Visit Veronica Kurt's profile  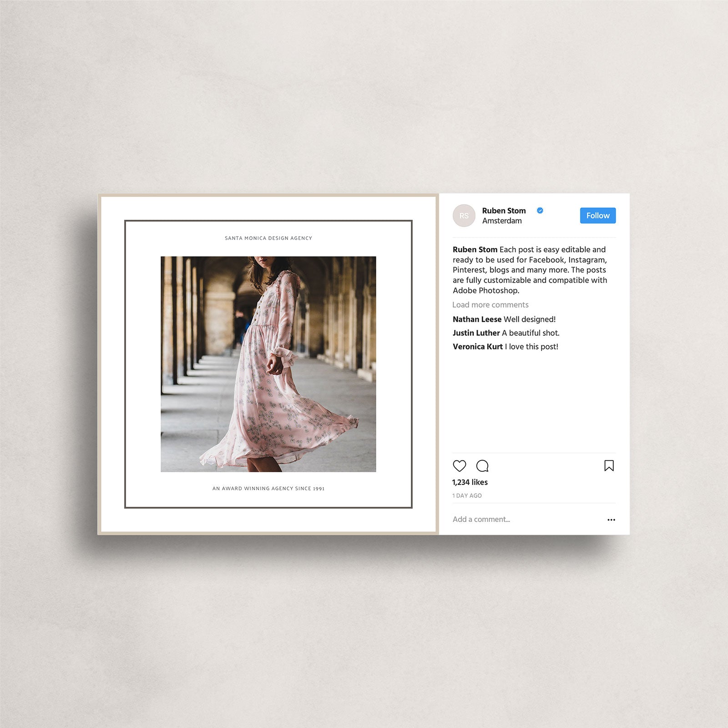click(x=477, y=347)
